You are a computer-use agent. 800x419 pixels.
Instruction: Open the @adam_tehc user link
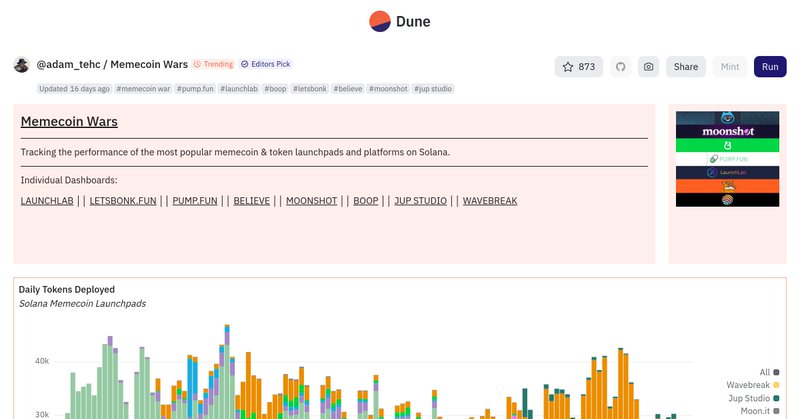click(68, 64)
